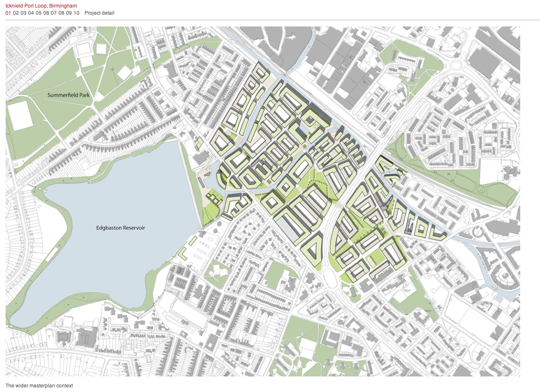The height and width of the screenshot is (392, 540).
Task: Click Summerfield Park label on the map
Action: click(x=69, y=95)
